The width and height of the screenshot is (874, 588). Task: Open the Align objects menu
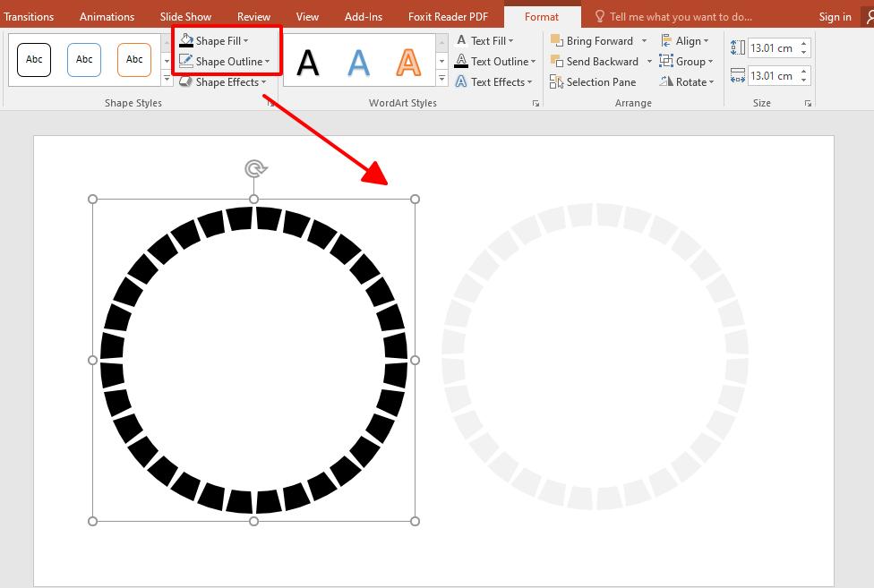(686, 40)
